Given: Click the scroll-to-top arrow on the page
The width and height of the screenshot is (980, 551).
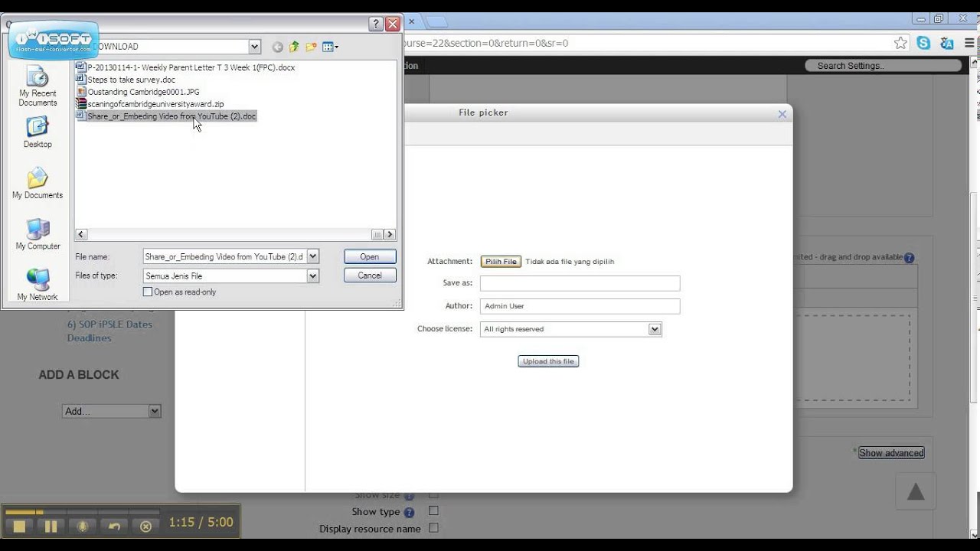Looking at the screenshot, I should (x=916, y=491).
